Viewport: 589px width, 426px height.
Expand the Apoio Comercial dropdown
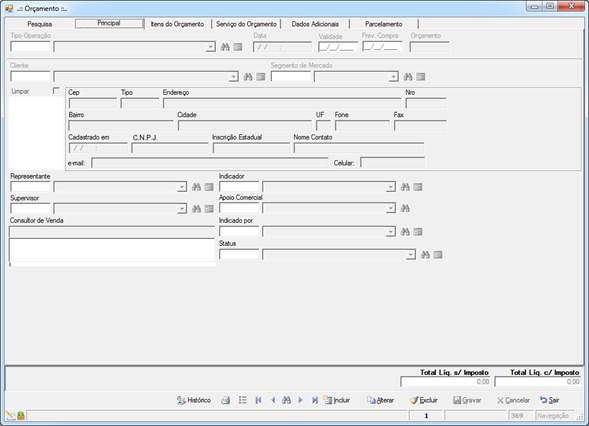[391, 208]
